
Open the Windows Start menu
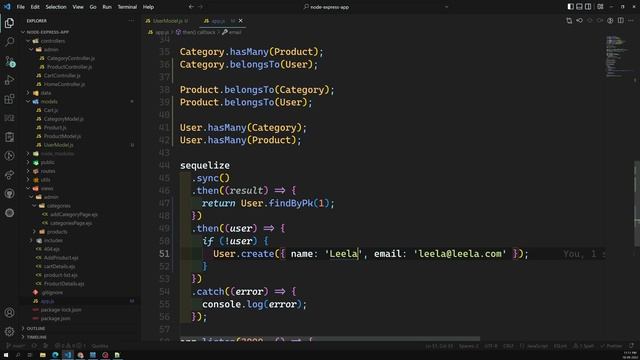[6, 355]
